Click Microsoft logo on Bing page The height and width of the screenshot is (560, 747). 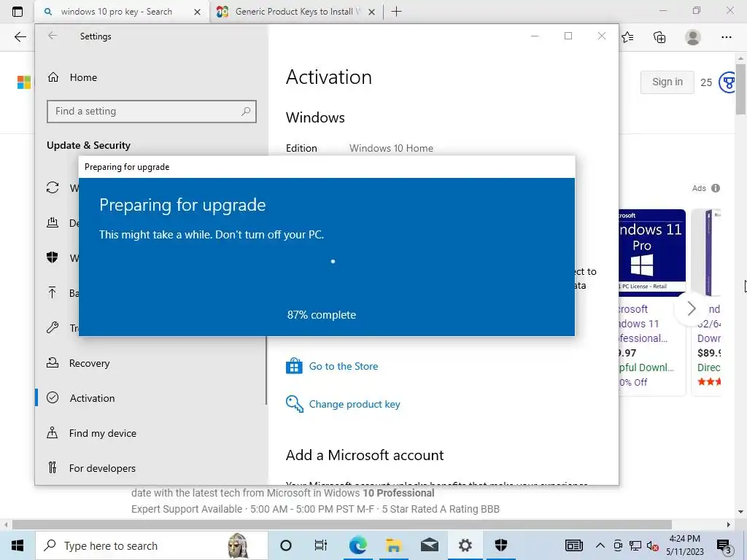click(24, 82)
